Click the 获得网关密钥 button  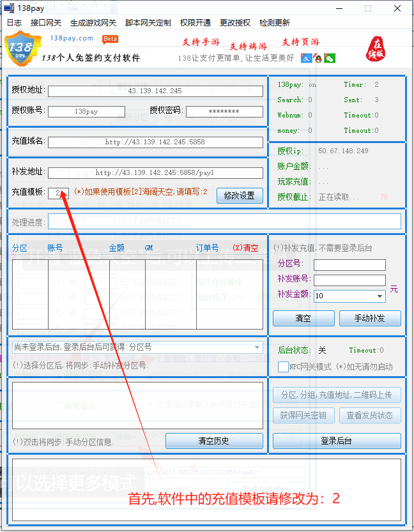click(303, 415)
